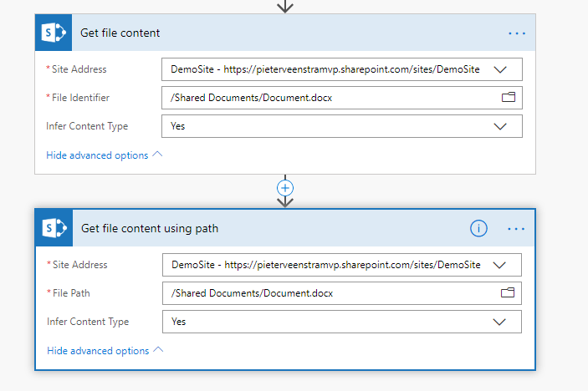Click File Path label
This screenshot has width=588, height=391.
click(x=71, y=293)
